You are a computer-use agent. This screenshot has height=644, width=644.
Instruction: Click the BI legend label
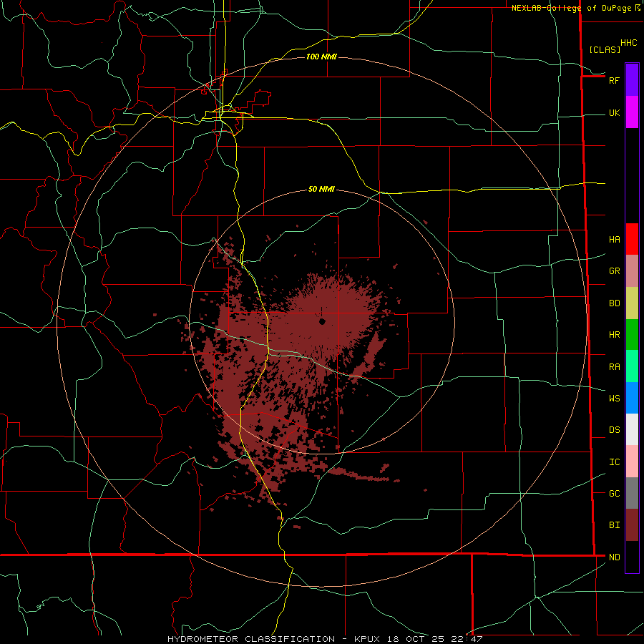coord(614,525)
